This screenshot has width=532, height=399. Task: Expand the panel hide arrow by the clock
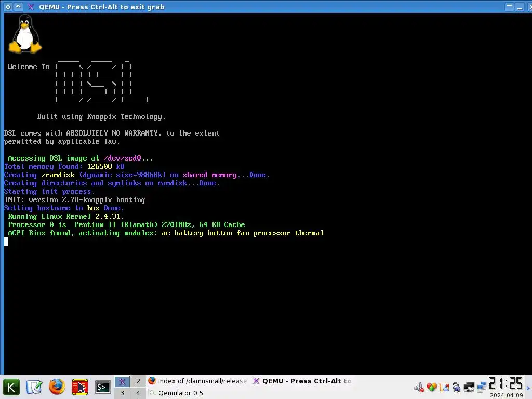[x=528, y=388]
